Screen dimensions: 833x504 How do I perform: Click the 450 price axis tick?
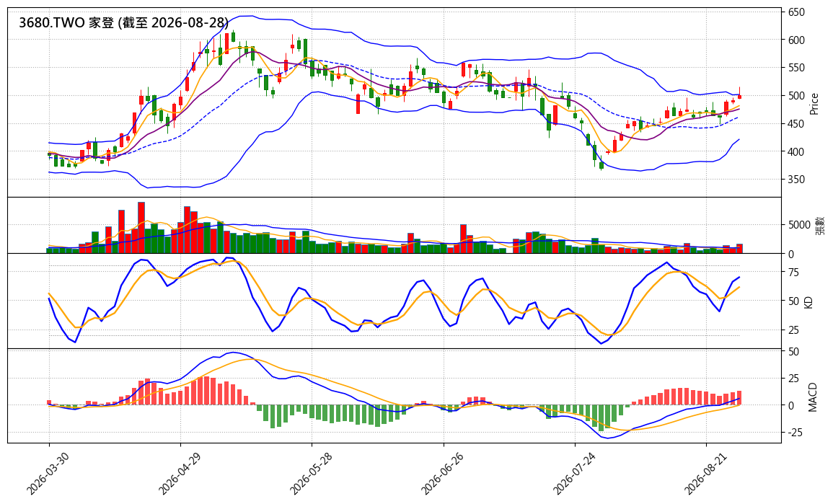coord(796,124)
